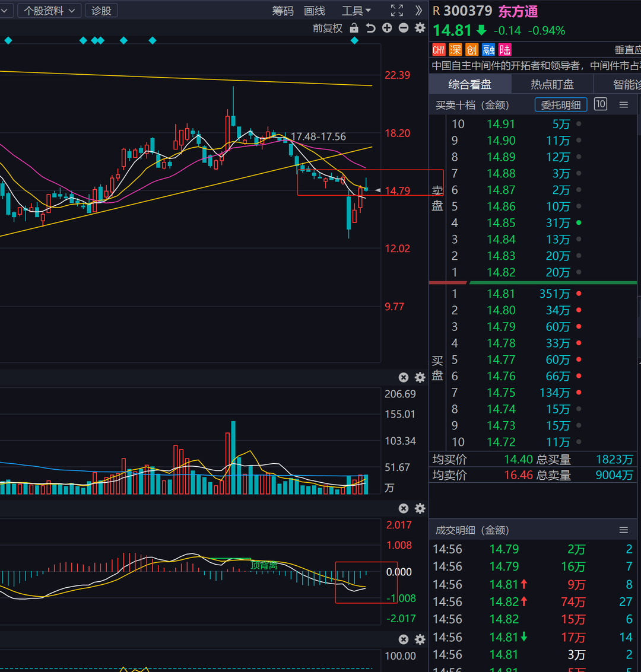The image size is (641, 672).
Task: Click the hamburger menu beside 买卖十档
Action: (624, 105)
